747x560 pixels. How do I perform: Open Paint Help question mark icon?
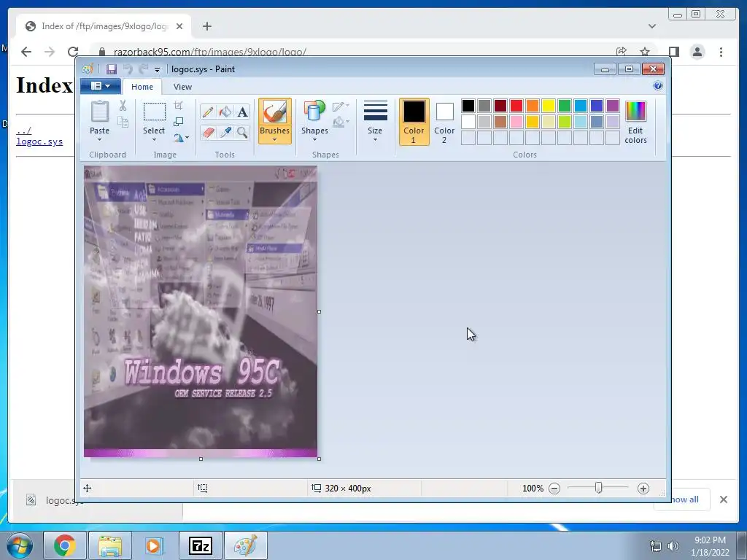(x=658, y=86)
